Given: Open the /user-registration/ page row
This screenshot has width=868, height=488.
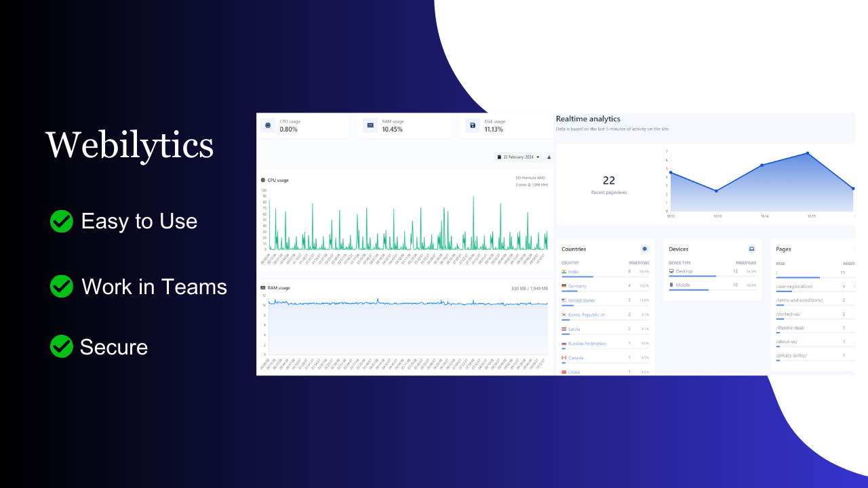Looking at the screenshot, I should pos(815,286).
